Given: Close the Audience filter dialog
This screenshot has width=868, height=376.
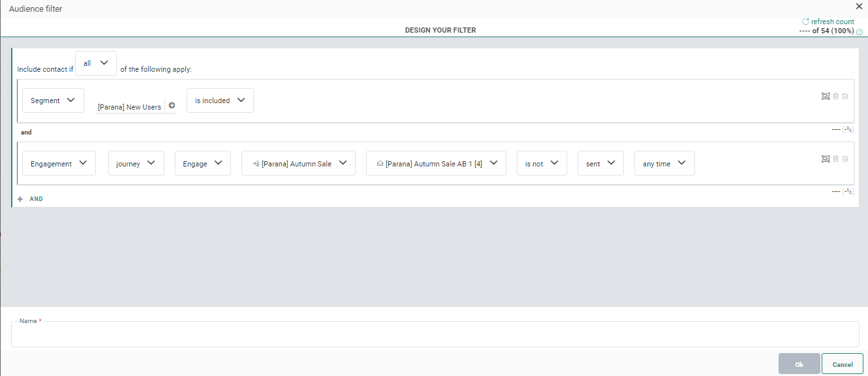Looking at the screenshot, I should coord(859,7).
